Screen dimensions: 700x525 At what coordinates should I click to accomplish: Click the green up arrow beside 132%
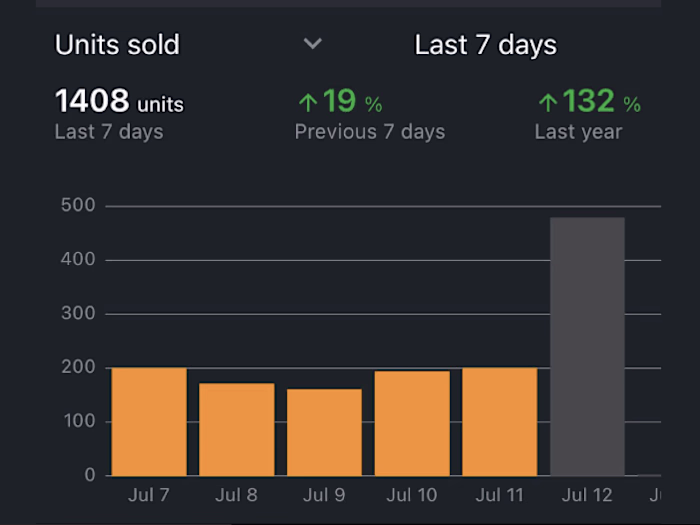[x=547, y=102]
